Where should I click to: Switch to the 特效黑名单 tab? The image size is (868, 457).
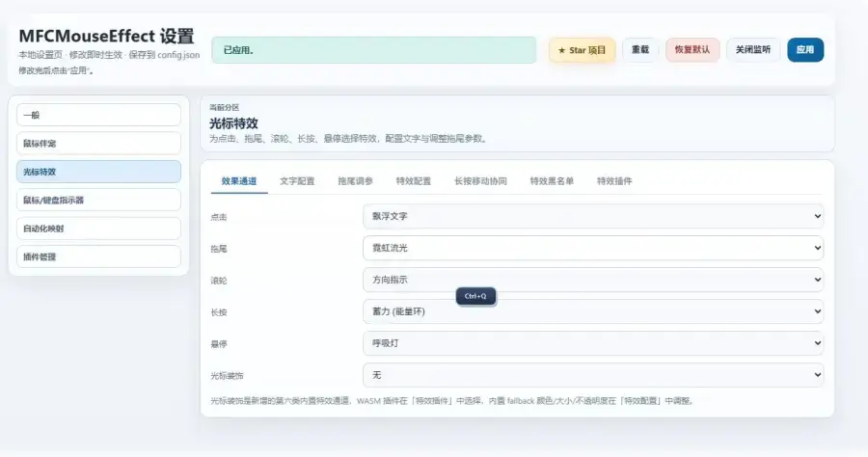click(x=552, y=181)
